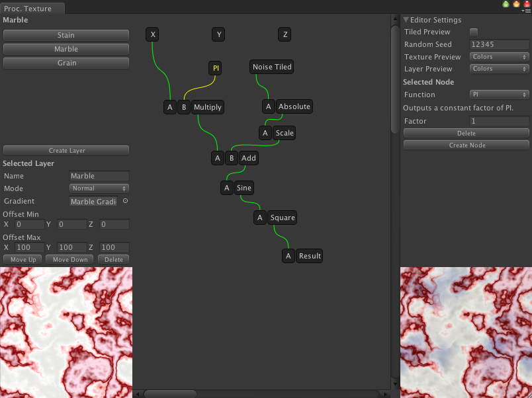This screenshot has height=398, width=532.
Task: Select the Marble layer button
Action: click(x=66, y=49)
